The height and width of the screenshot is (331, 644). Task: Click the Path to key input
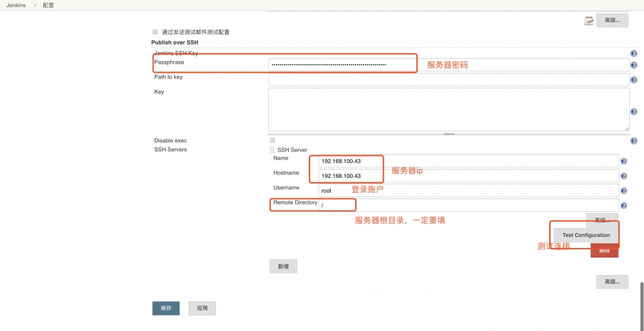pyautogui.click(x=449, y=80)
